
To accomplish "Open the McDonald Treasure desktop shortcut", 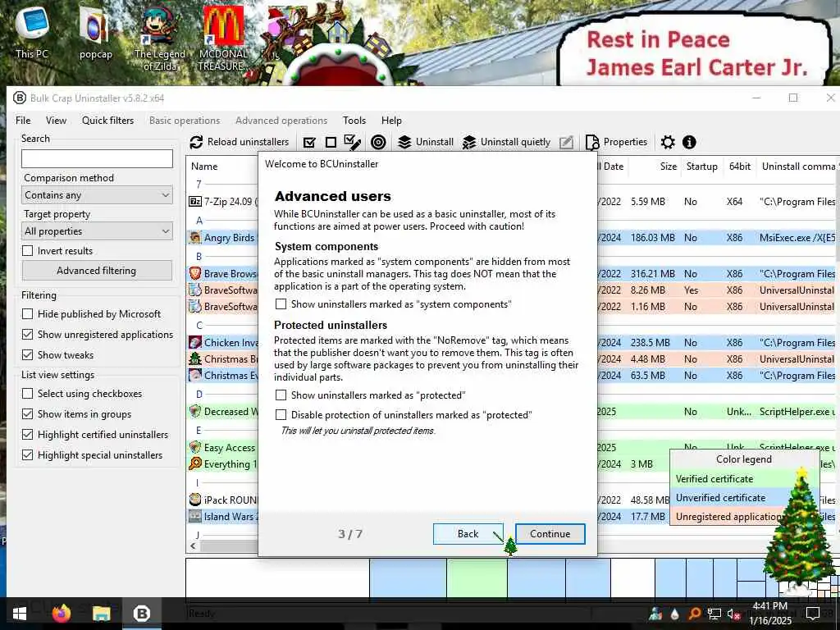I will point(222,38).
